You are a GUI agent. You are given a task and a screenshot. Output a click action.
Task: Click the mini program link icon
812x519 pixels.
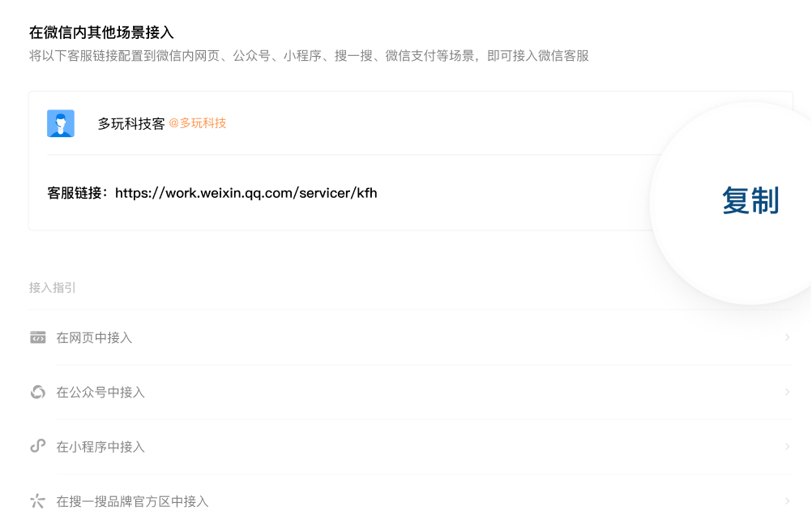click(x=37, y=446)
